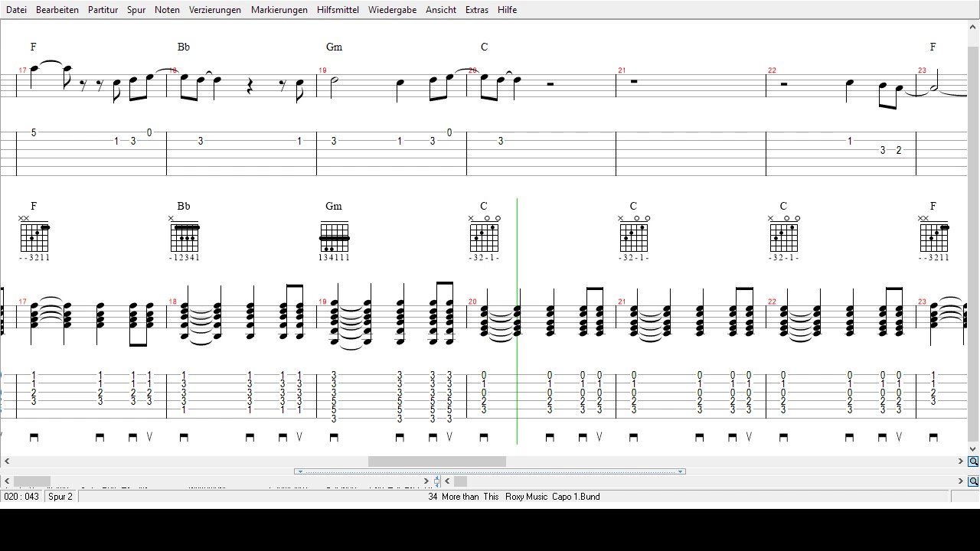Click the vertical scrollbar up arrow
The height and width of the screenshot is (551, 980).
pos(973,27)
